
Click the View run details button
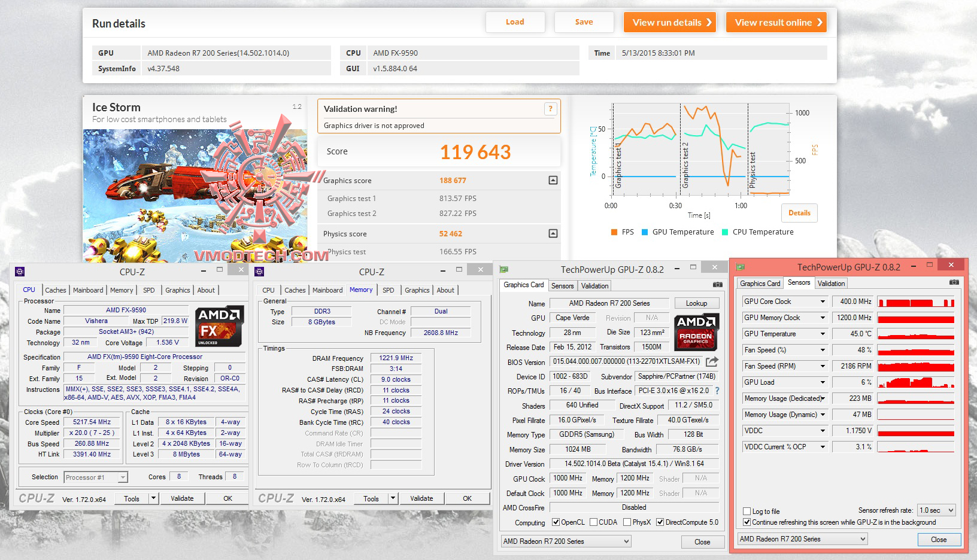670,22
